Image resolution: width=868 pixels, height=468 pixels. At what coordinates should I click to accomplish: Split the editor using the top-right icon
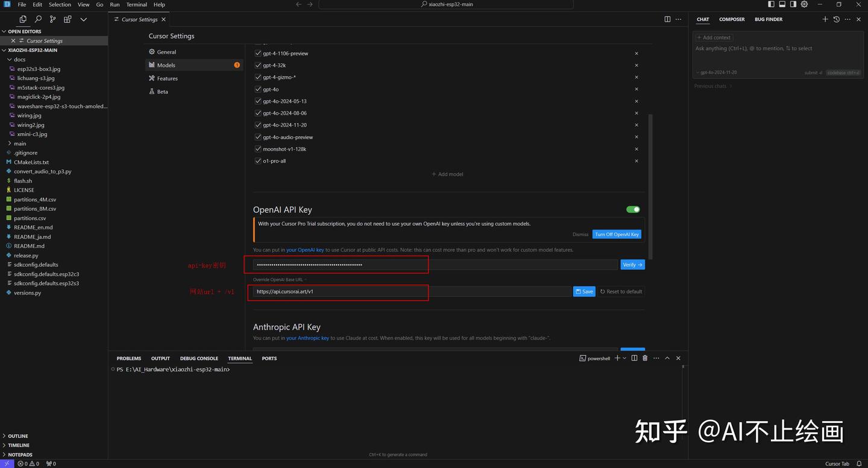pyautogui.click(x=668, y=19)
